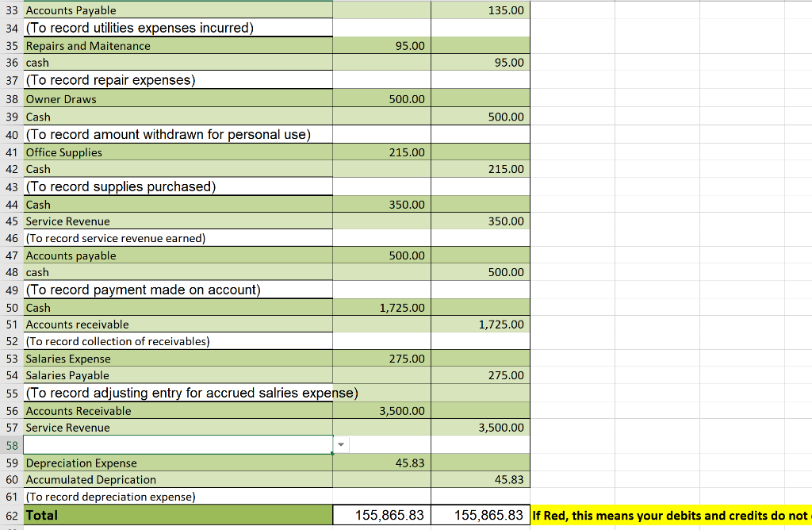Click the 3,500.00 Accounts Receivable debit cell

coord(381,410)
